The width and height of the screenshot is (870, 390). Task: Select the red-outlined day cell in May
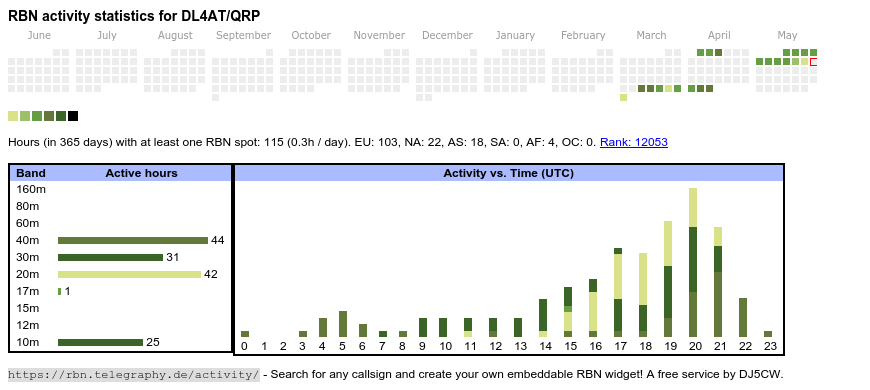[813, 62]
